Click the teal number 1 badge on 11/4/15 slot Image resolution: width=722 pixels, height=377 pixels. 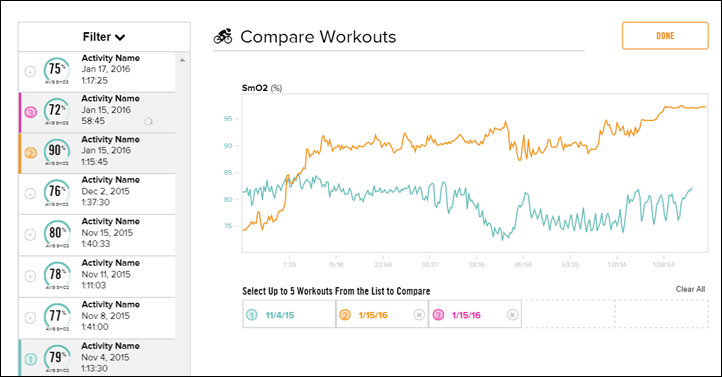pyautogui.click(x=251, y=315)
